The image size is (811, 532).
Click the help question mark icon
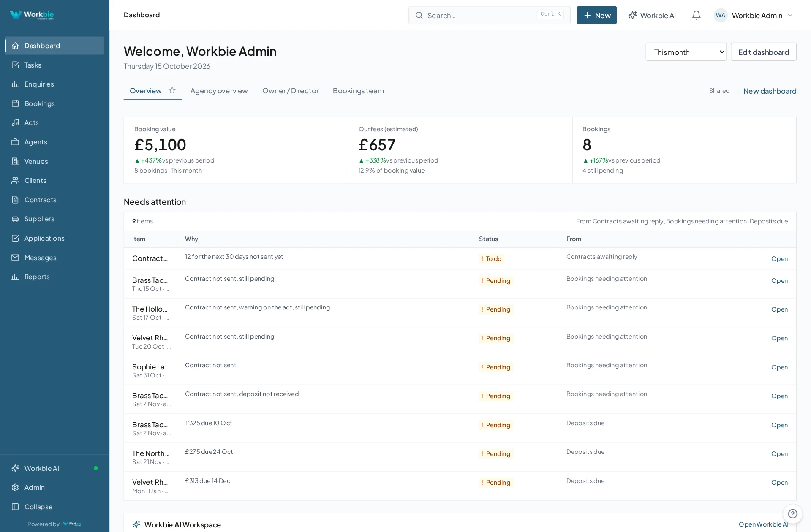(793, 514)
